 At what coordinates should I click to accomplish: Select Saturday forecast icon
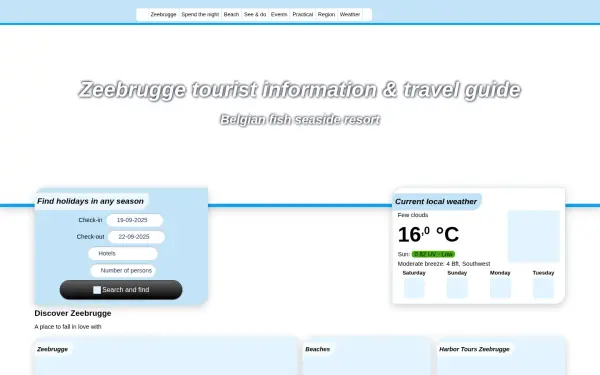(x=414, y=288)
